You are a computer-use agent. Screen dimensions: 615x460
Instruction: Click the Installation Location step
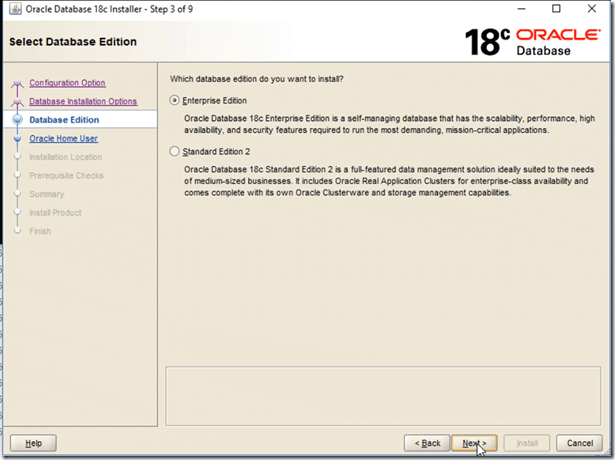click(65, 157)
